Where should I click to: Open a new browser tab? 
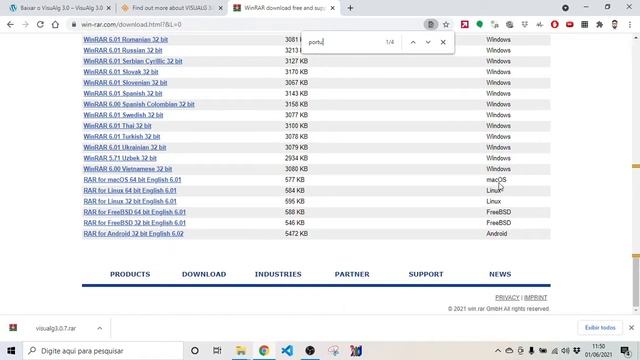(x=351, y=8)
